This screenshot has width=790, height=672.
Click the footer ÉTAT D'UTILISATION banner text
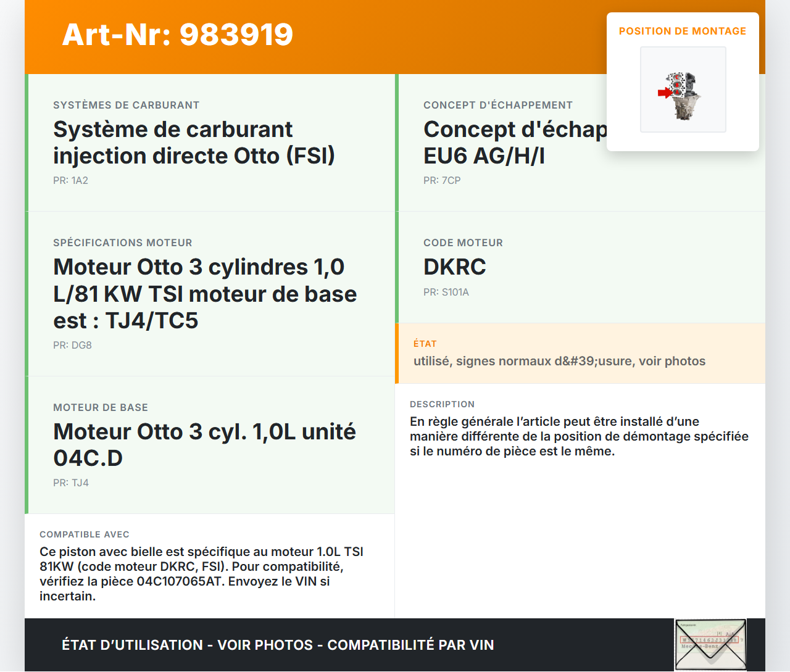[278, 645]
